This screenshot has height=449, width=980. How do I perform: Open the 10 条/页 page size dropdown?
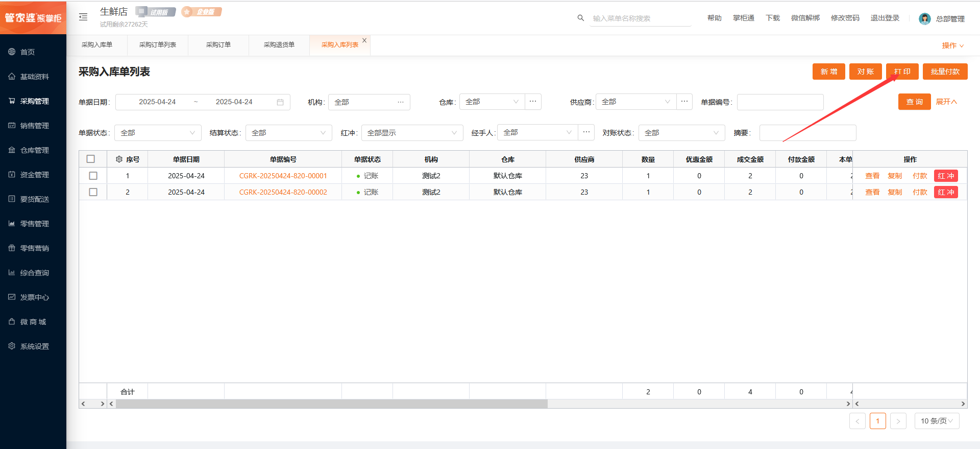coord(937,421)
